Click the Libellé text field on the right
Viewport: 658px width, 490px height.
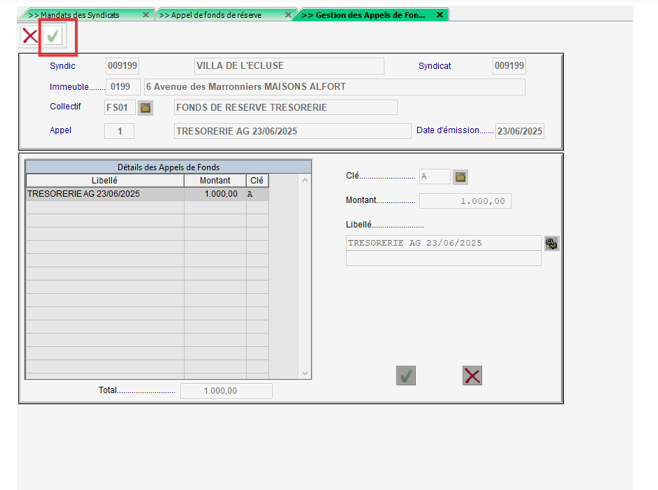pos(443,243)
